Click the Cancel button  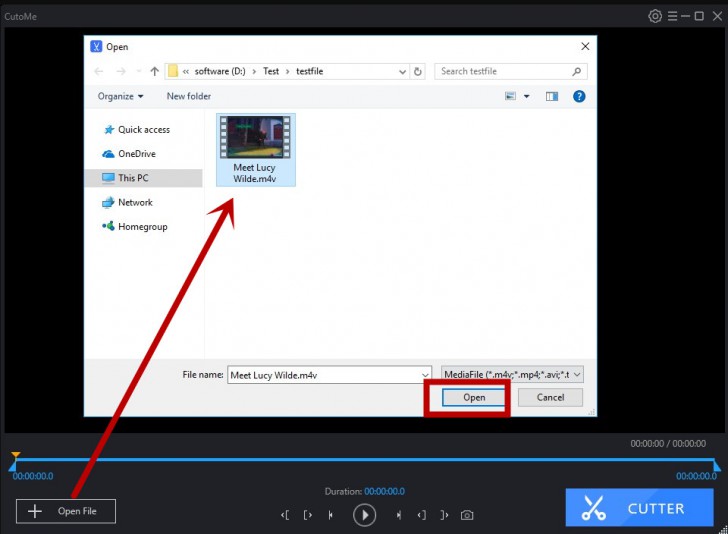(550, 397)
